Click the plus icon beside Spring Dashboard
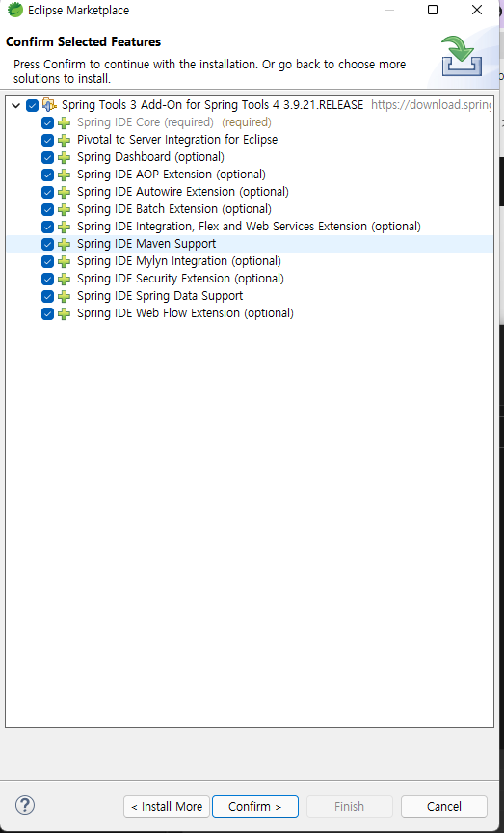The width and height of the screenshot is (504, 833). coord(65,158)
